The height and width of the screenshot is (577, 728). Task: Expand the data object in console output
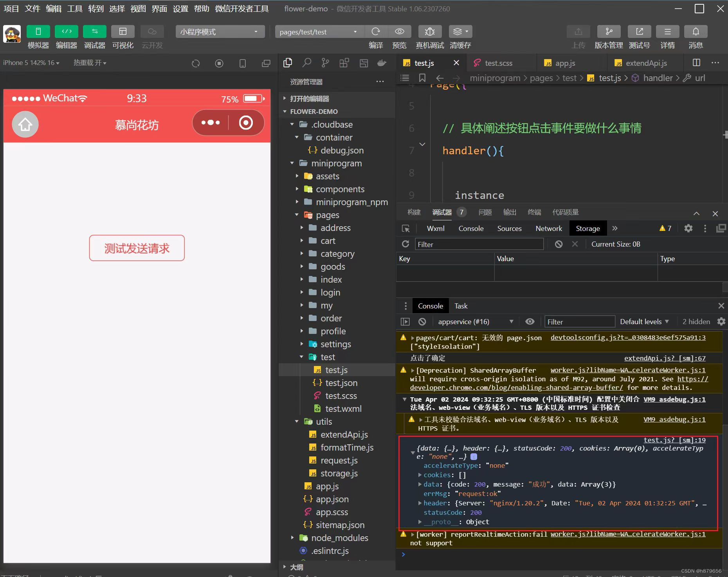click(420, 484)
